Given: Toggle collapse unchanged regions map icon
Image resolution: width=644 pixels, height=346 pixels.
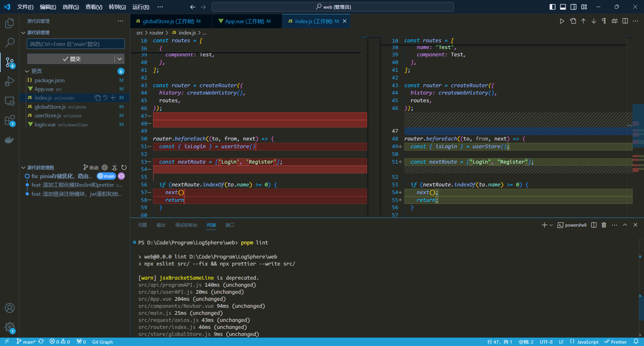Looking at the screenshot, I should (x=614, y=21).
